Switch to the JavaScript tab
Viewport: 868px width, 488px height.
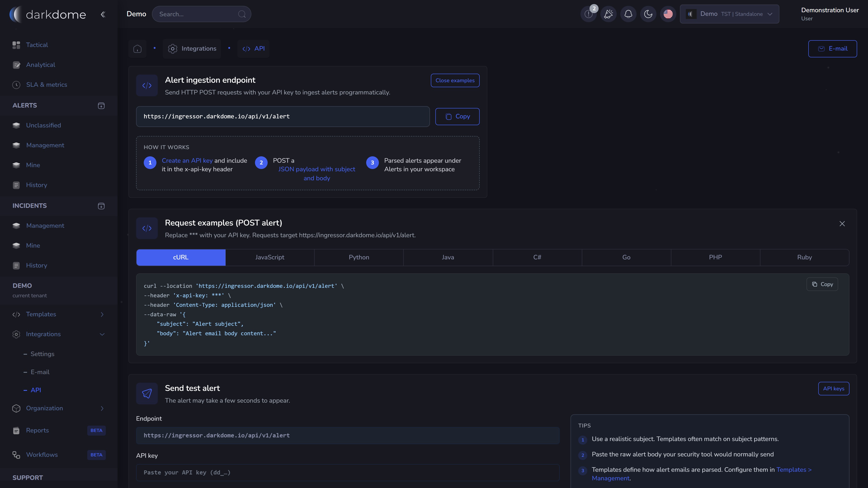[x=270, y=258]
